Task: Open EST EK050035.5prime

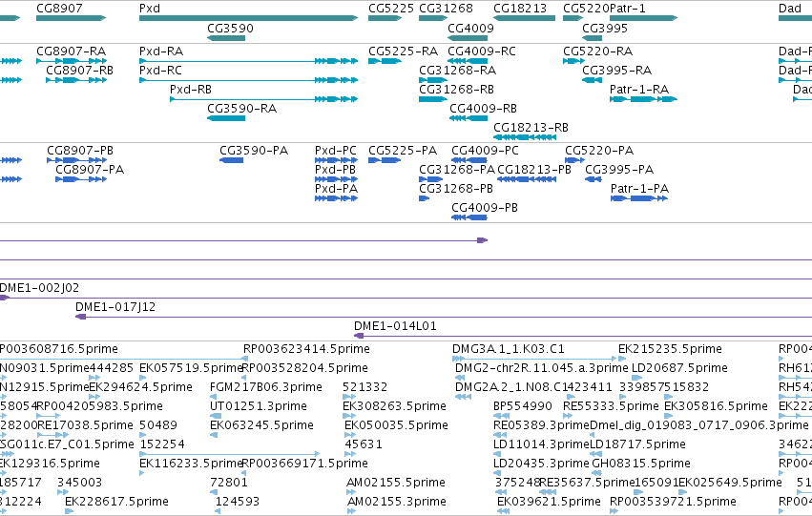Action: click(x=396, y=425)
